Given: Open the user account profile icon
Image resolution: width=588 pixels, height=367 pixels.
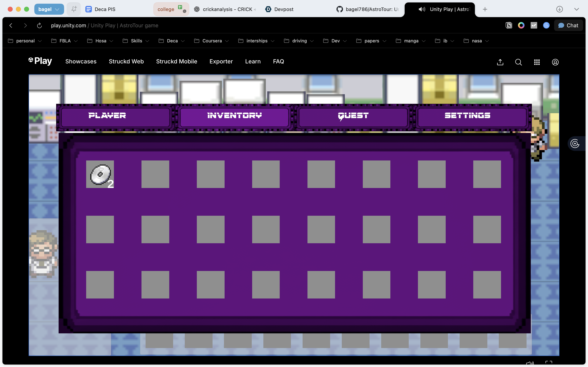Looking at the screenshot, I should tap(555, 62).
